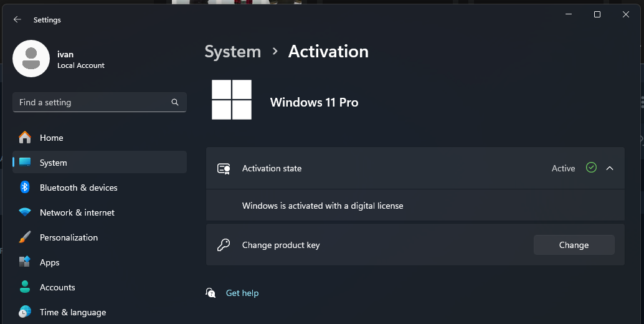The height and width of the screenshot is (324, 644).
Task: Click the activation certificate icon
Action: [224, 168]
